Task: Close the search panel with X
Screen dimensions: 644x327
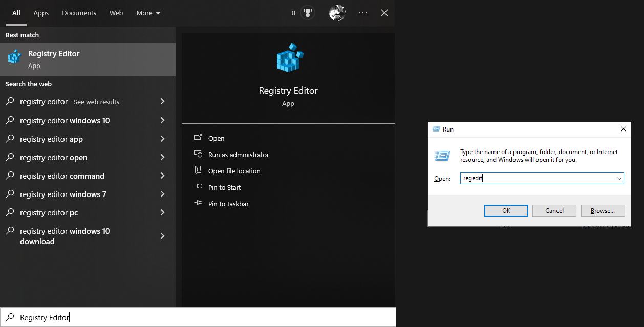Action: (x=384, y=13)
